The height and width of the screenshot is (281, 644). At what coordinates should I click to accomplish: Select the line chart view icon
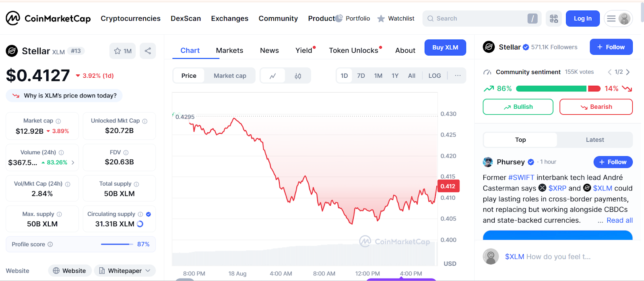[x=273, y=76]
